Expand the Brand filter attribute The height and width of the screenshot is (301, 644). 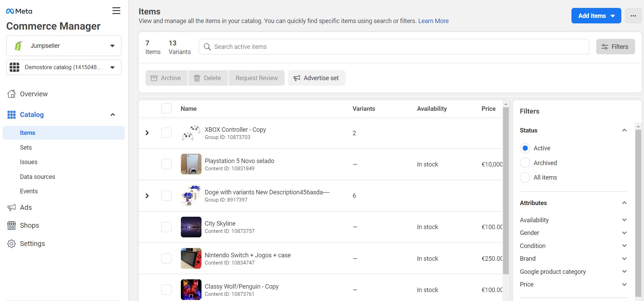624,259
